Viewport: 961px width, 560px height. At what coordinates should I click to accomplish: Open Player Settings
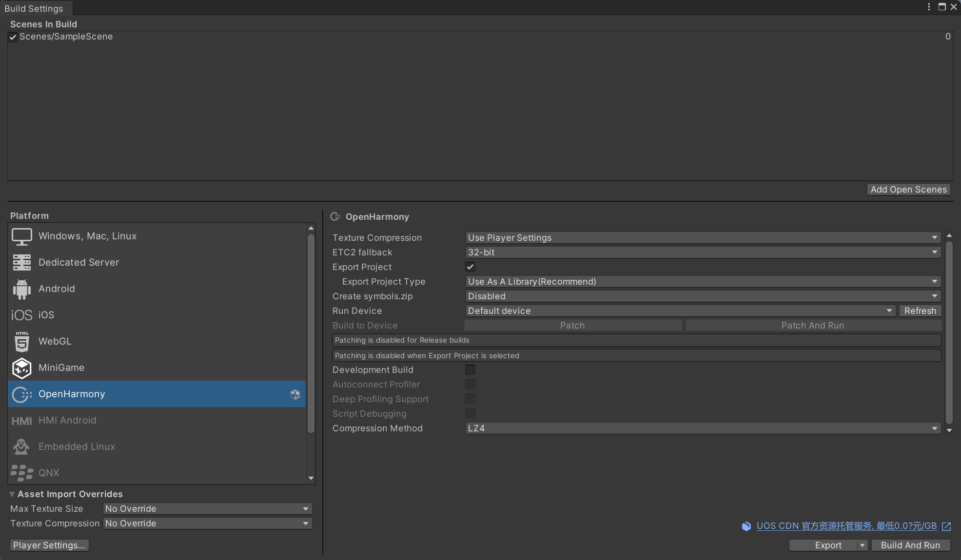tap(49, 545)
